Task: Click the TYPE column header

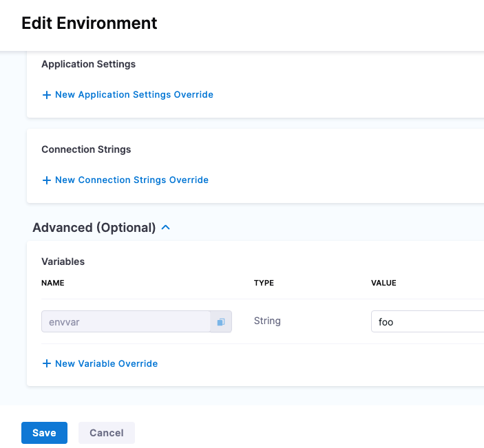Action: click(264, 283)
